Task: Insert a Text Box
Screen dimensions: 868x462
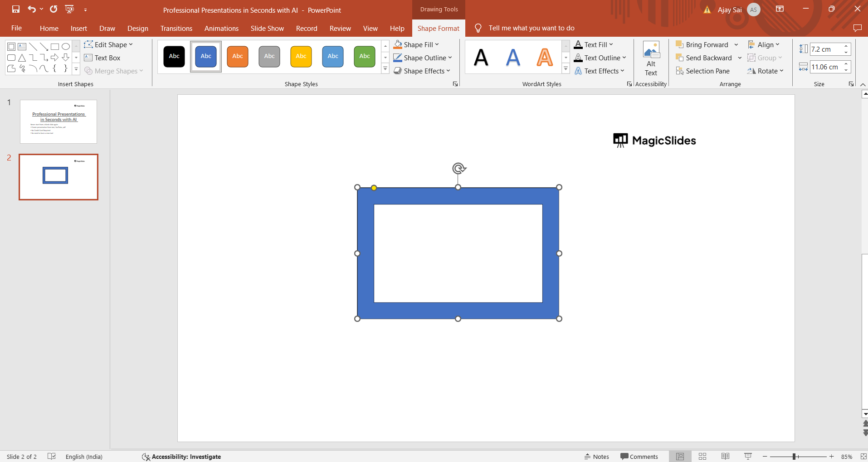Action: pos(102,58)
